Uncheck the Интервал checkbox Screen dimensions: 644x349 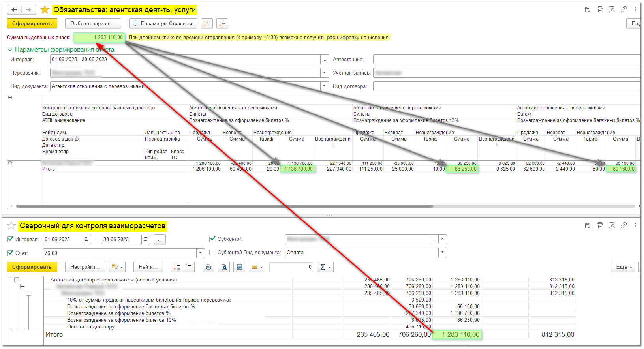click(11, 239)
